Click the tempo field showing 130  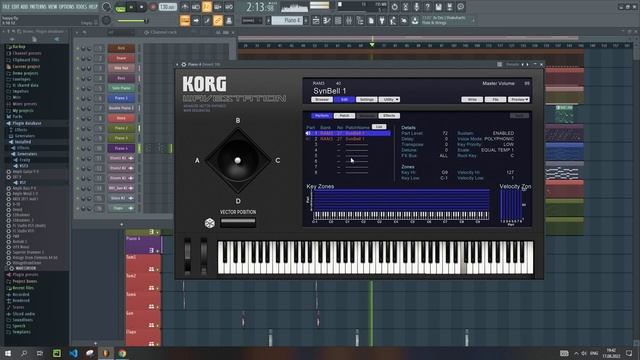pyautogui.click(x=167, y=7)
